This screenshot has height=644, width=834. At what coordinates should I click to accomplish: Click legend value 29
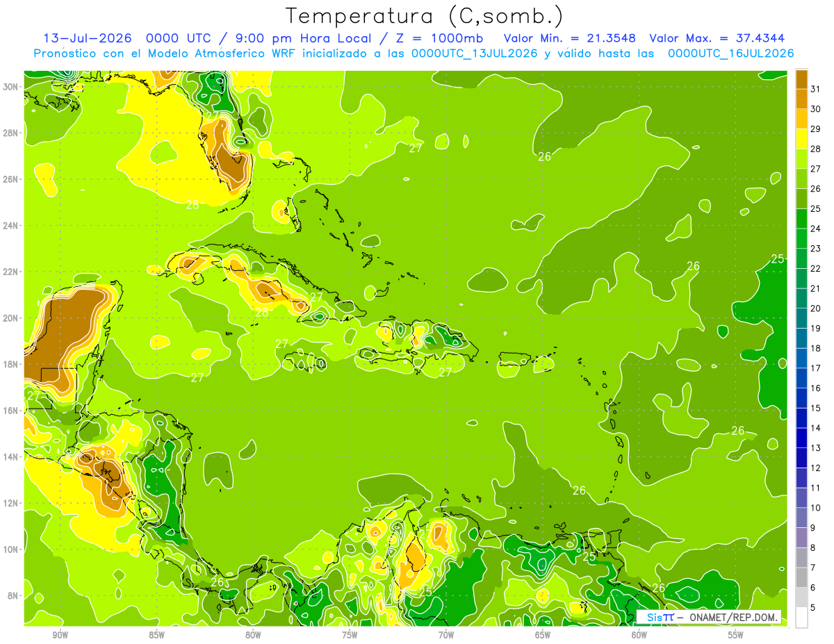[x=816, y=129]
